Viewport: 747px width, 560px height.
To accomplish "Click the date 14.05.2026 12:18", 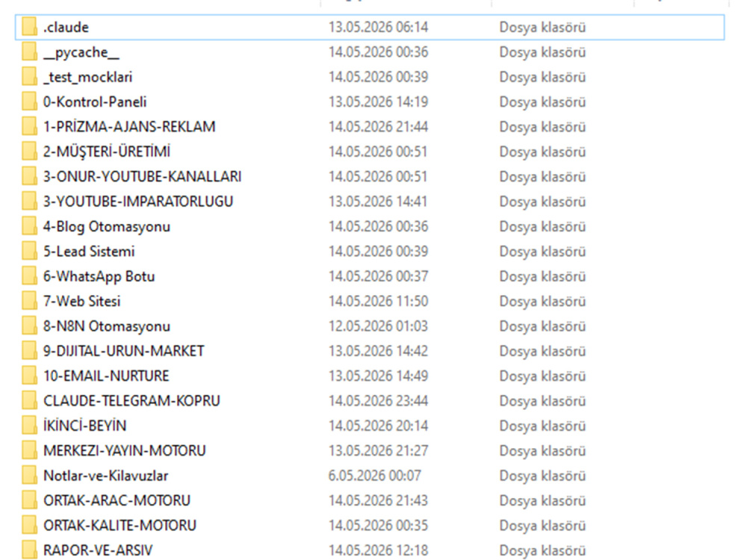I will [378, 550].
